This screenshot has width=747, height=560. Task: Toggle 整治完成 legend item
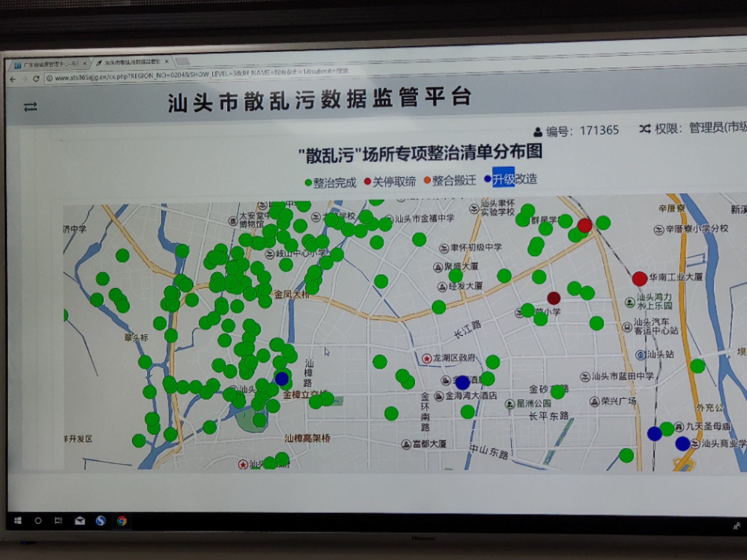(331, 183)
